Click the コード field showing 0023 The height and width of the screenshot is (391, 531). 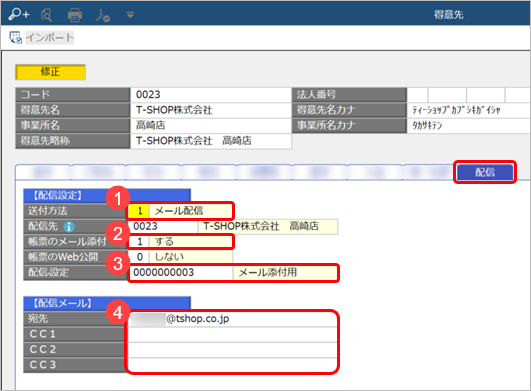211,94
